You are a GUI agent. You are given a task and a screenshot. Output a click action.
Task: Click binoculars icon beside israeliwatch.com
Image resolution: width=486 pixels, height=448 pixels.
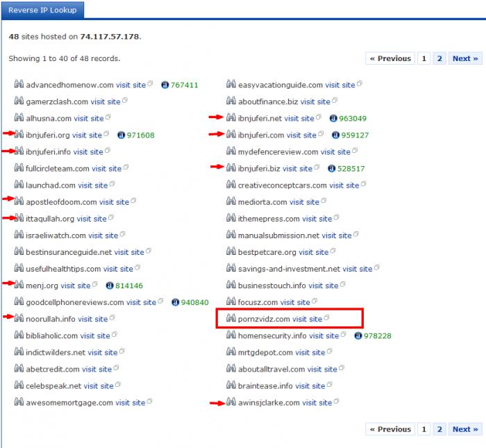(19, 234)
